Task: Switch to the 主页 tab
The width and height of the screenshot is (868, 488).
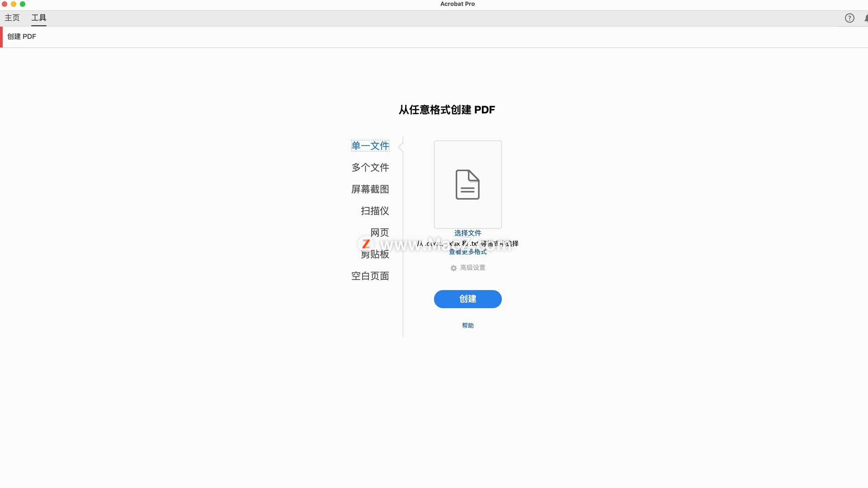Action: pyautogui.click(x=12, y=18)
